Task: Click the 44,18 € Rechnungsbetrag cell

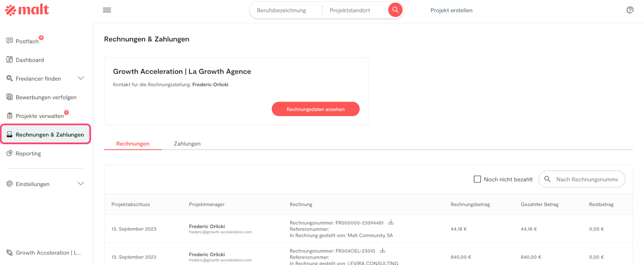Action: tap(459, 229)
